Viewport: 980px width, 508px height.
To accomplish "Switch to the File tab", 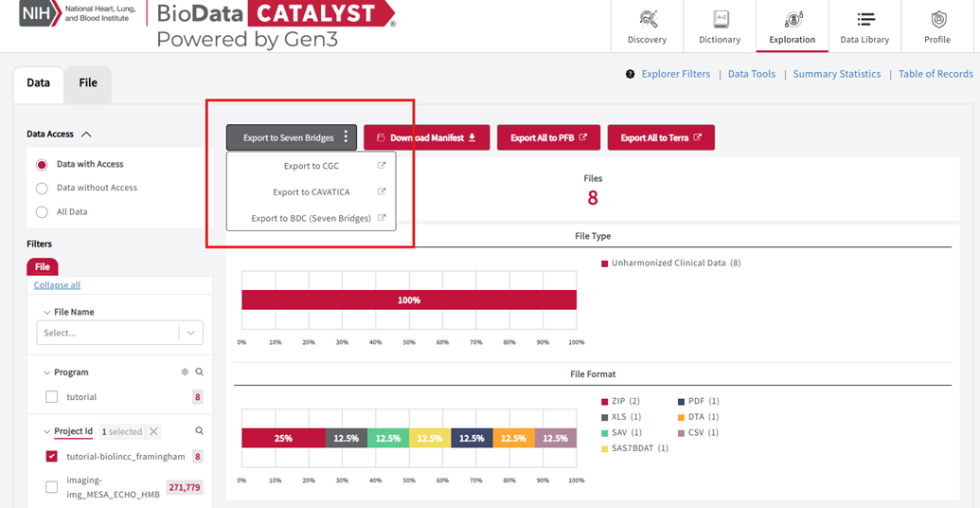I will 88,83.
